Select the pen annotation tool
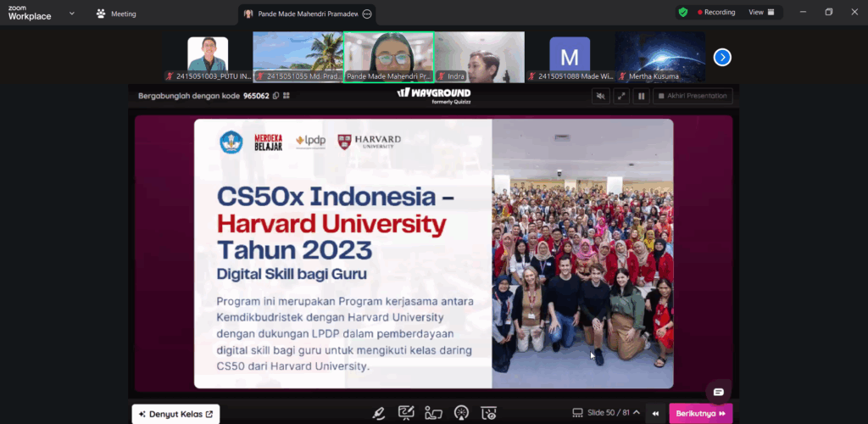868x424 pixels. pos(379,414)
